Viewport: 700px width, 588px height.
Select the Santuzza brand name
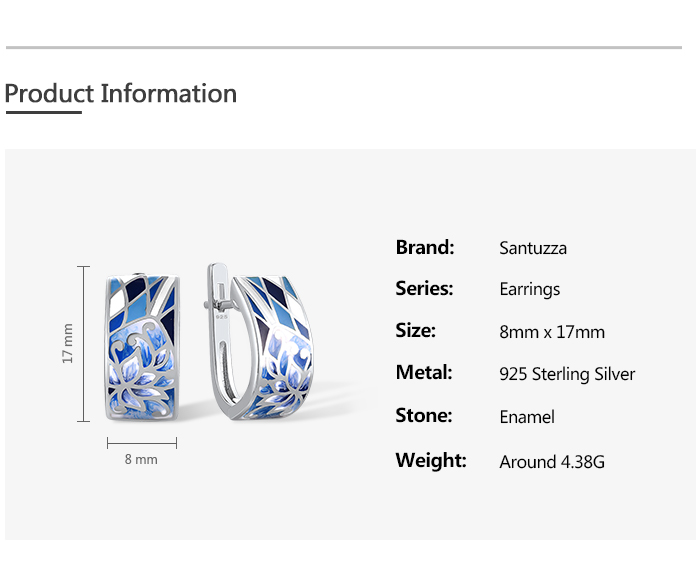coord(533,248)
